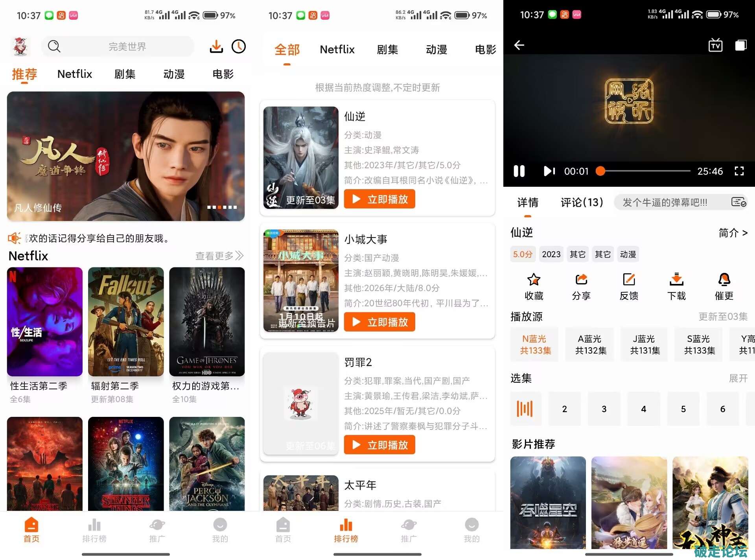Toggle fullscreen mode in the player
Viewport: 755px width, 560px height.
(x=739, y=171)
